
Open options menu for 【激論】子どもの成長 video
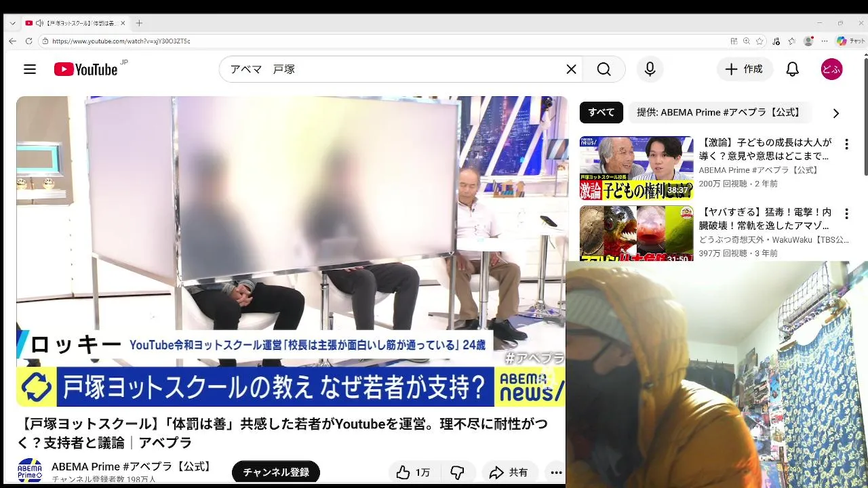pos(846,144)
